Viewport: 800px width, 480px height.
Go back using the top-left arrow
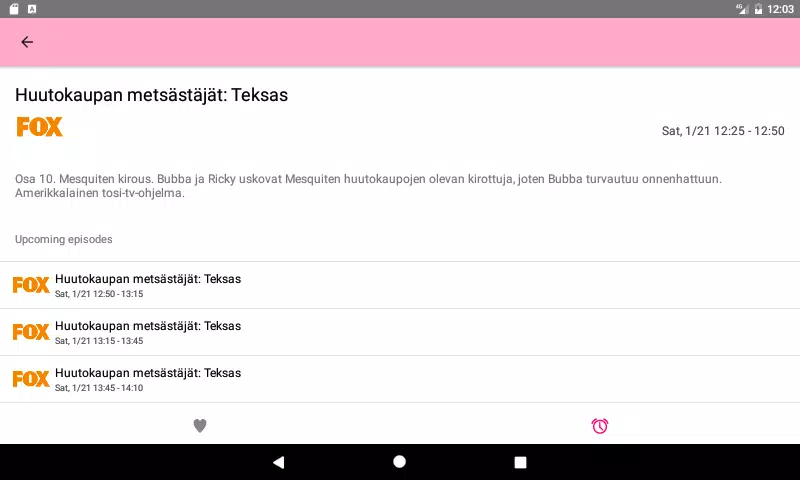pyautogui.click(x=27, y=42)
